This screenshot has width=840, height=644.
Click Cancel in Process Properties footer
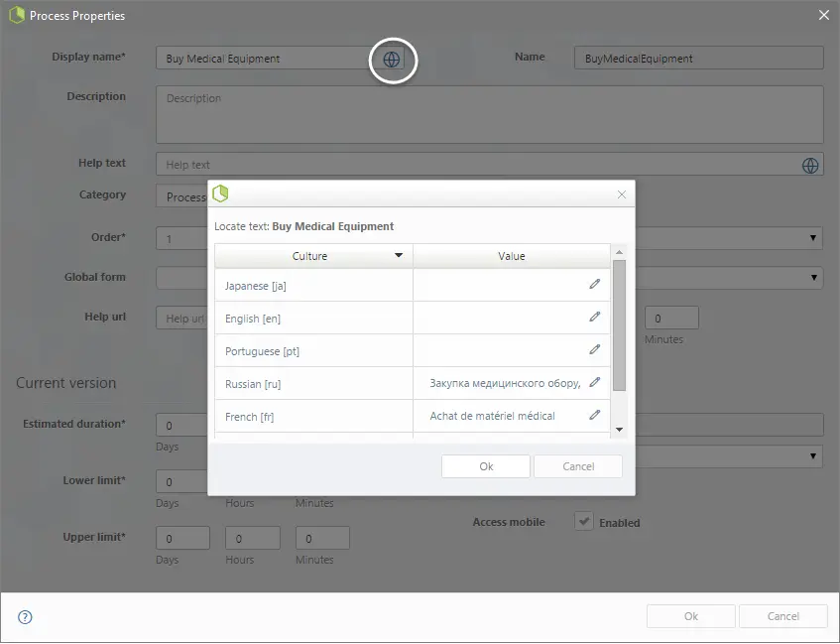[783, 616]
